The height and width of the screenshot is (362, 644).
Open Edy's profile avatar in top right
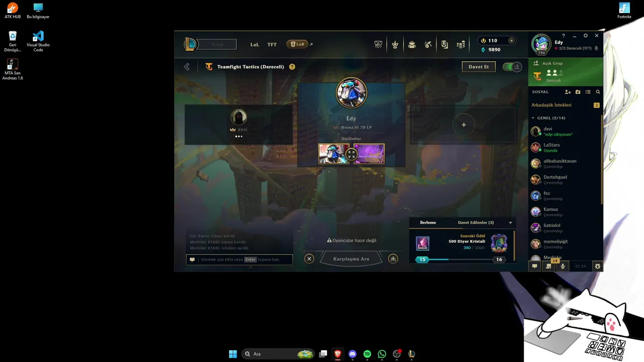[x=541, y=44]
